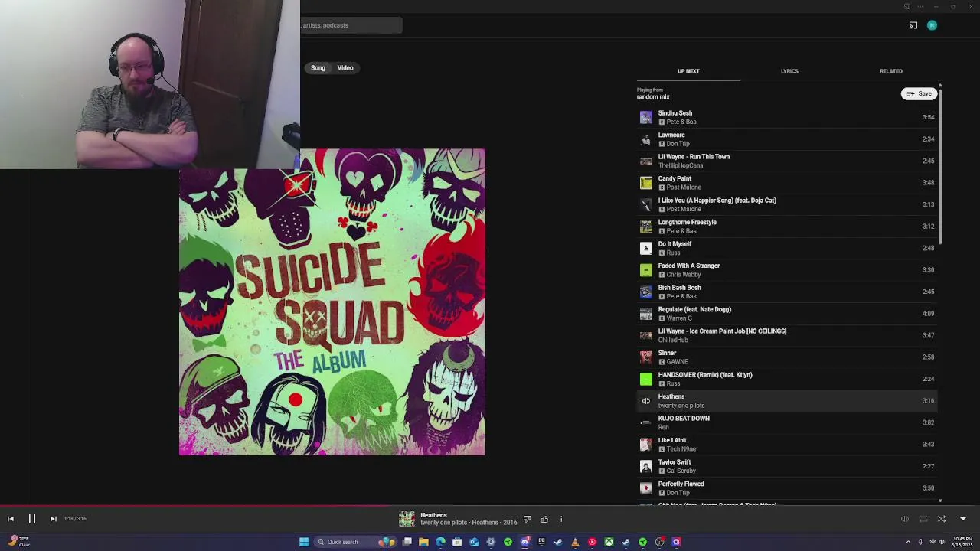Viewport: 980px width, 551px height.
Task: Click the Candy Paint yellow thumbnail
Action: [646, 183]
